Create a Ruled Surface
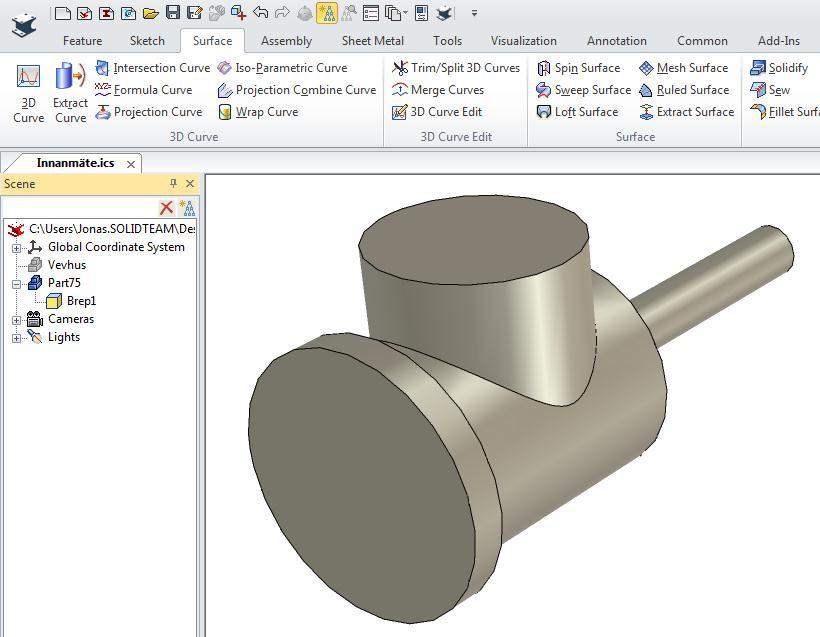 pyautogui.click(x=684, y=90)
